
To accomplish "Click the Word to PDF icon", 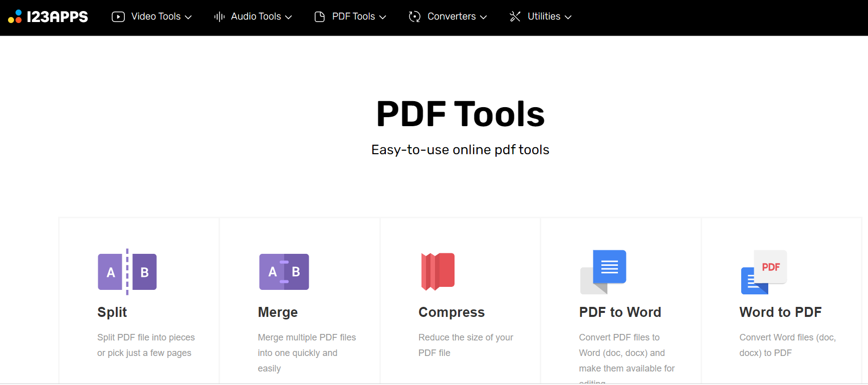I will 764,272.
